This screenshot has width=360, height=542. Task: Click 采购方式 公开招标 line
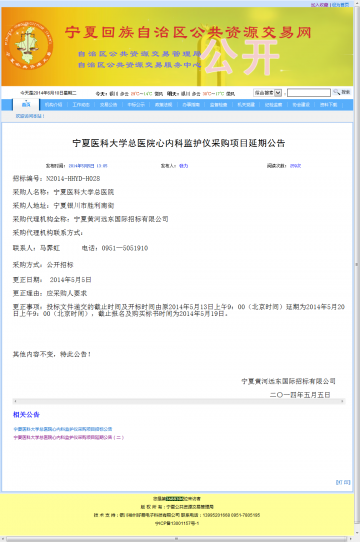coord(43,265)
